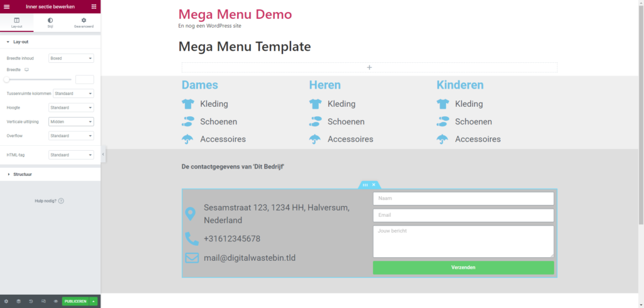Viewport: 644px width, 308px height.
Task: Open the revision history icon
Action: [31, 301]
